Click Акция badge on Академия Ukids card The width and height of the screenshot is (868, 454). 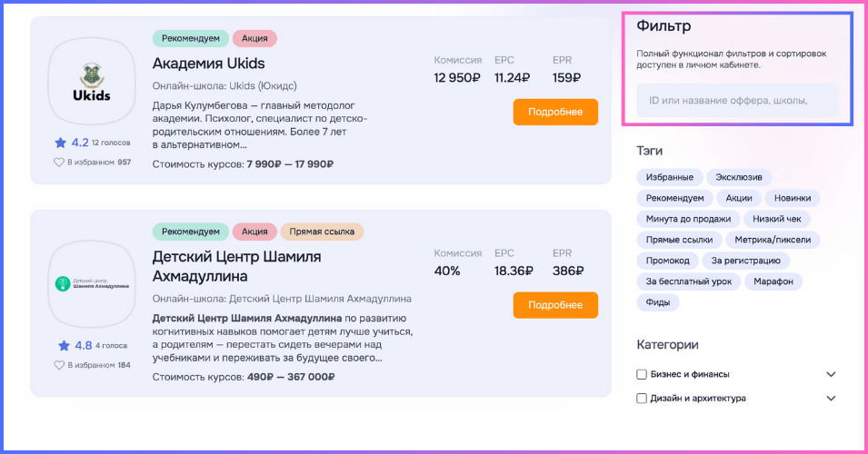click(254, 38)
